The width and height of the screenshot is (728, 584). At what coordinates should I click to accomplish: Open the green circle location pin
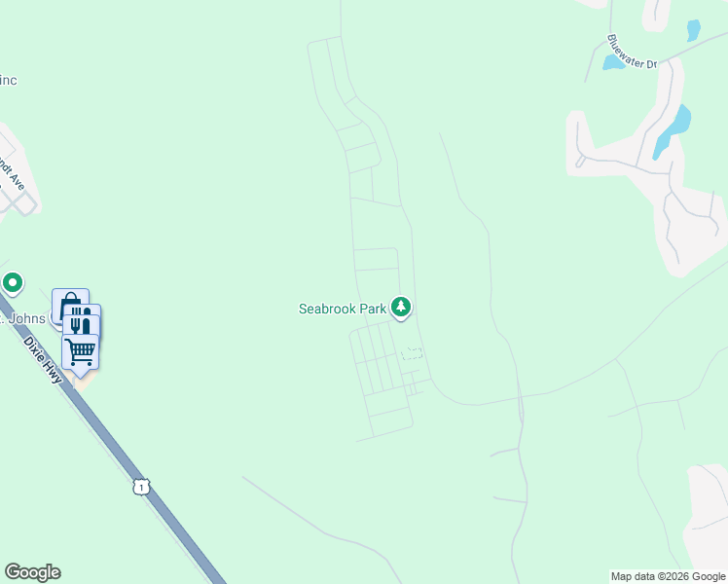[13, 283]
